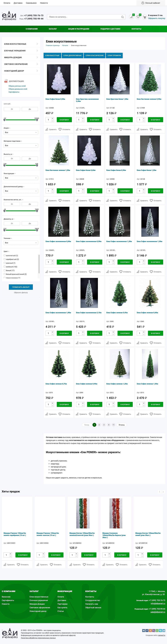This screenshot has height=644, width=167.
Task: Click the search magnifier icon
Action: (122, 17)
